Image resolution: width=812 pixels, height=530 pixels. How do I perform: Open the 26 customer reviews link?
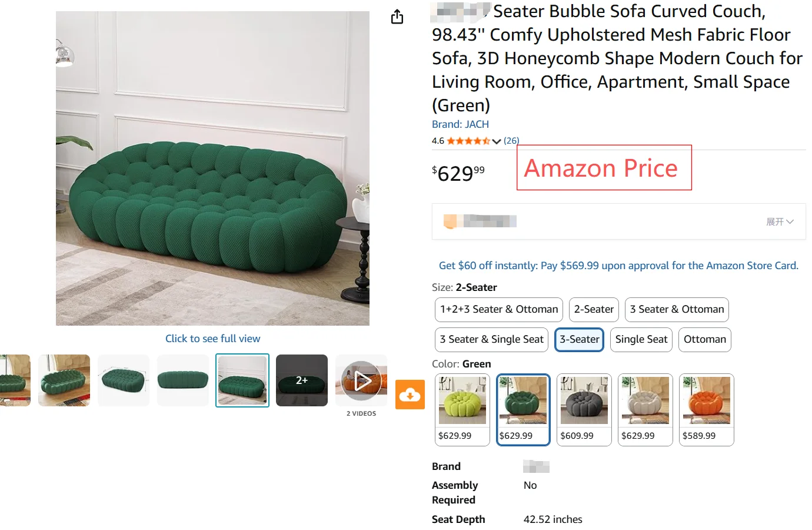(x=511, y=141)
